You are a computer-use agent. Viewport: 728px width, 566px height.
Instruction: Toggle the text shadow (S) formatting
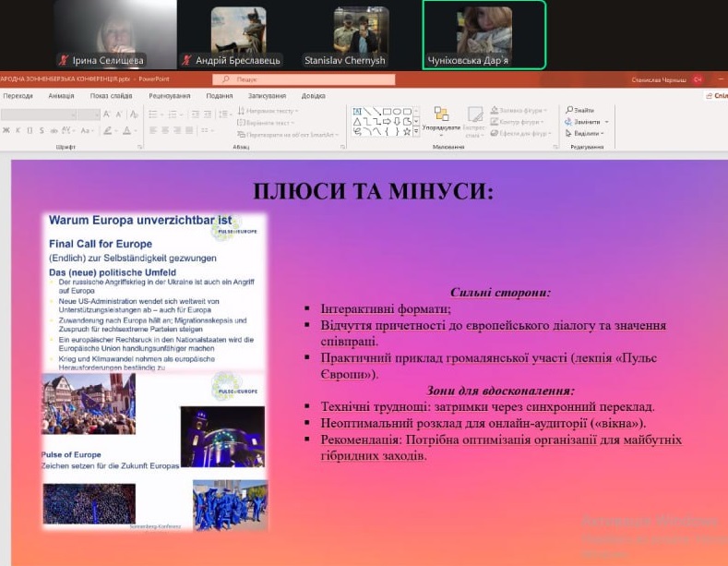(x=42, y=131)
